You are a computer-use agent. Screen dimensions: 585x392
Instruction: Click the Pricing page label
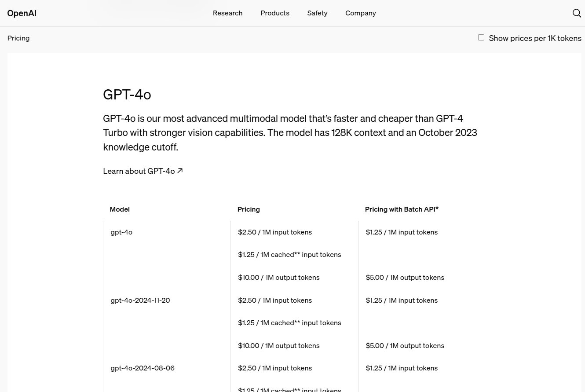(18, 38)
